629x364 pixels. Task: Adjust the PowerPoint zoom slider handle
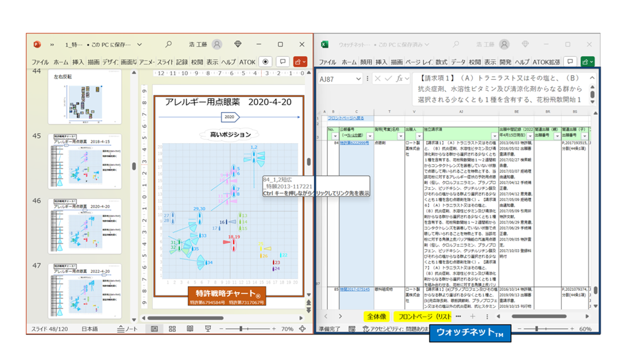(x=241, y=328)
